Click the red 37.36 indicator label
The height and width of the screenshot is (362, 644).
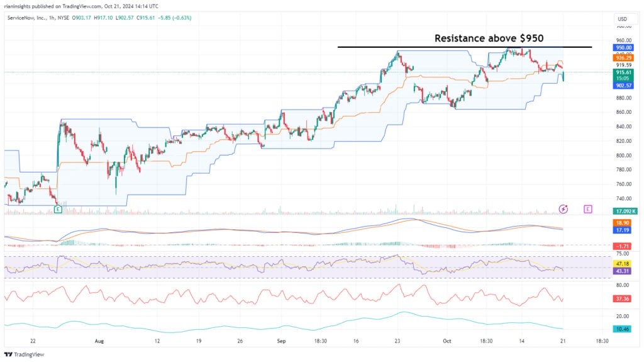[x=623, y=299]
